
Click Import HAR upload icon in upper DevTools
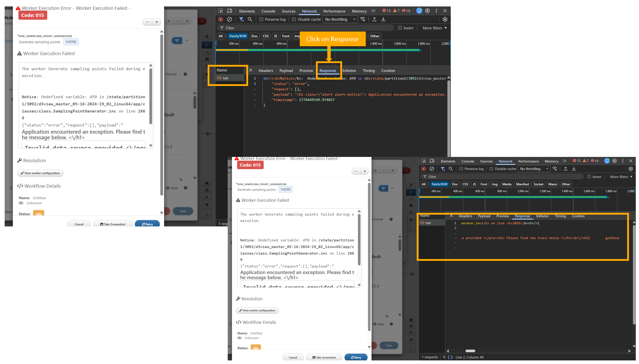(x=374, y=19)
